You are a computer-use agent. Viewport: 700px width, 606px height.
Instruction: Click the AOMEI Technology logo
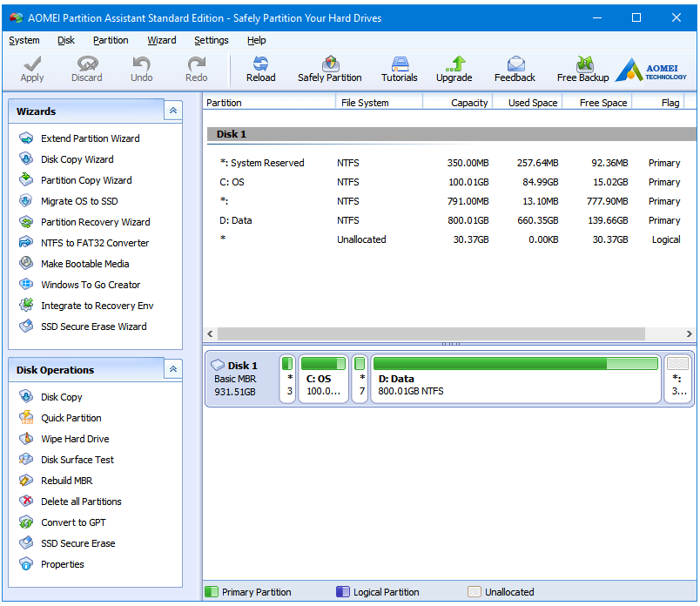651,70
